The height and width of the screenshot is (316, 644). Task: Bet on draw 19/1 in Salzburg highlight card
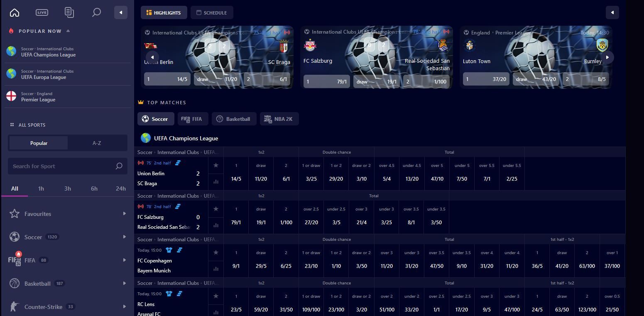point(377,81)
